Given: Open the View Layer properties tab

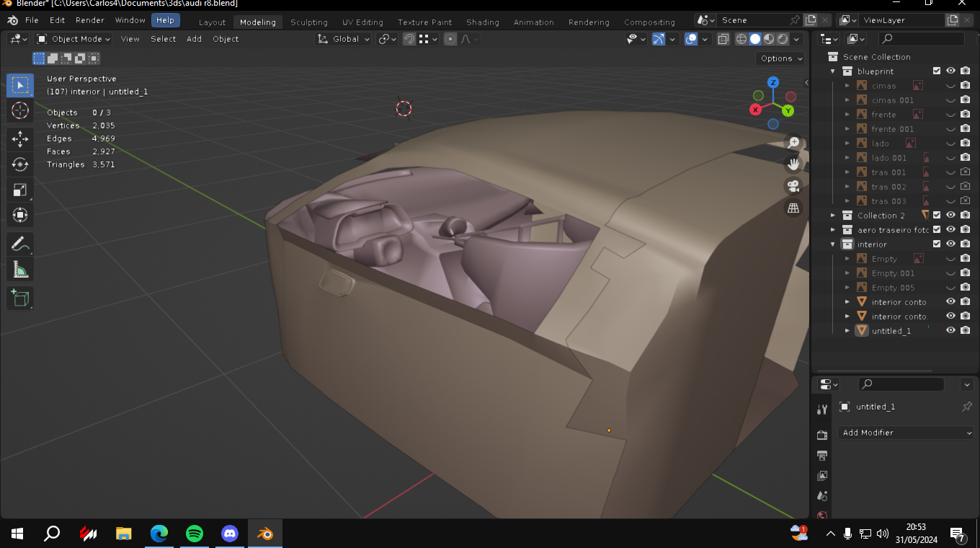Looking at the screenshot, I should pos(822,476).
